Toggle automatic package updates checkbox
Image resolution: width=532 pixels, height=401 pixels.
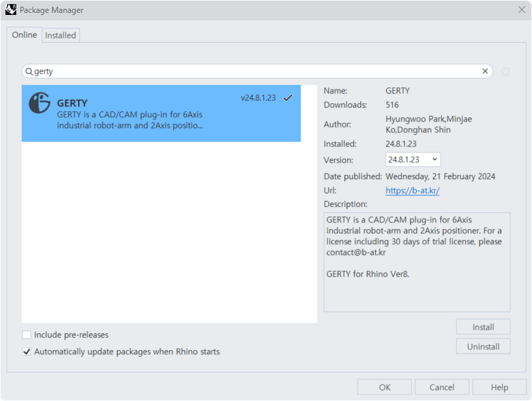coord(26,351)
